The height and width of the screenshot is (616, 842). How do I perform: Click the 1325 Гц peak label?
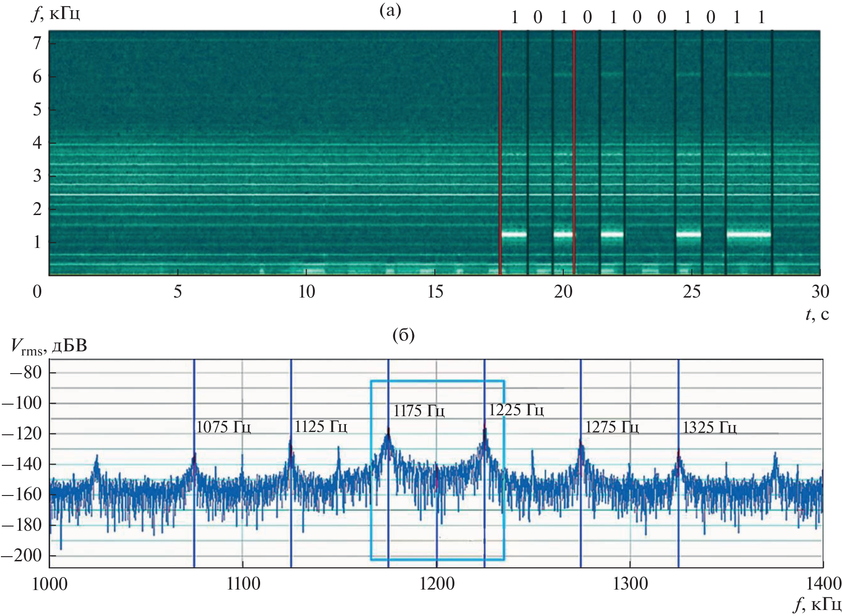pyautogui.click(x=710, y=427)
